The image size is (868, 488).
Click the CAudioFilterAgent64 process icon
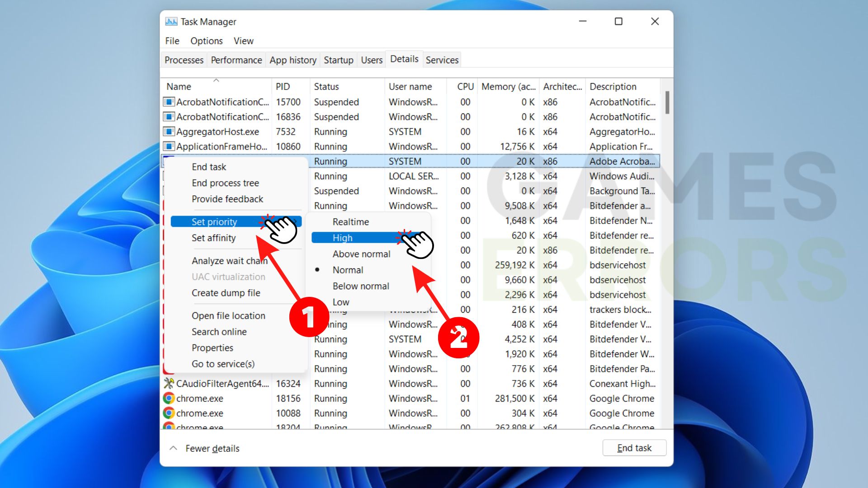(169, 384)
